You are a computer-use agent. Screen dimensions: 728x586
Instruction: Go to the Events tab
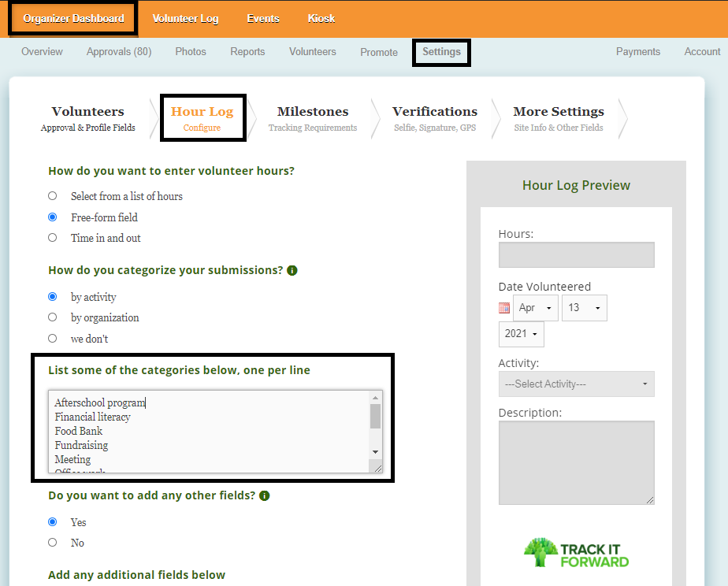(x=263, y=19)
